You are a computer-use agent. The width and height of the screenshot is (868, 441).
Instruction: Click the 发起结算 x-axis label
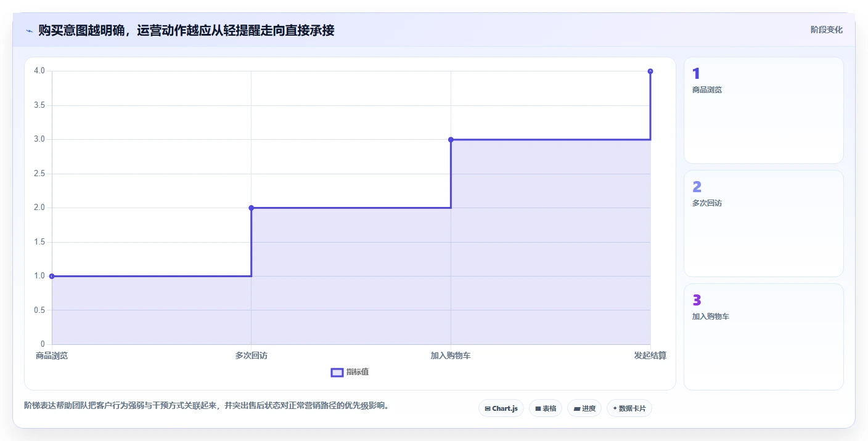(650, 355)
